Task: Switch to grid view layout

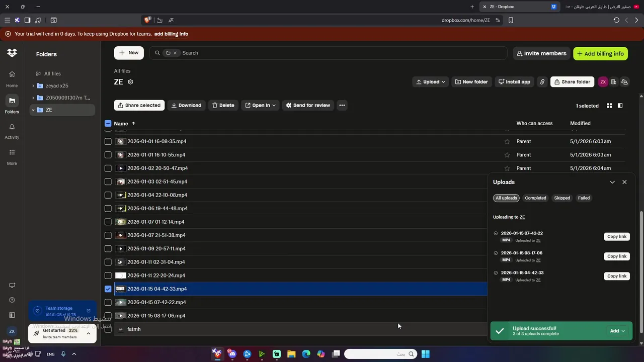Action: 609,106
